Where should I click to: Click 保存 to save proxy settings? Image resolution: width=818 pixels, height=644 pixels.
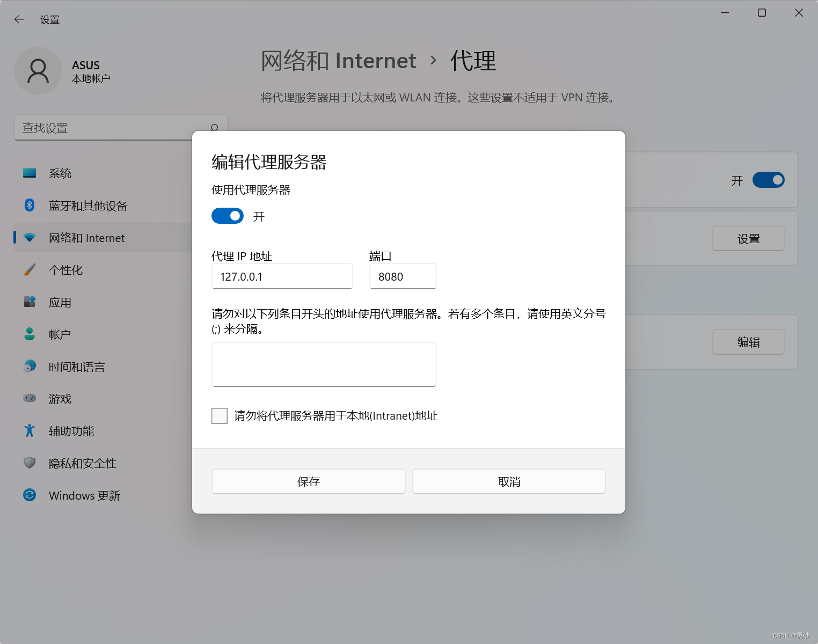coord(309,481)
